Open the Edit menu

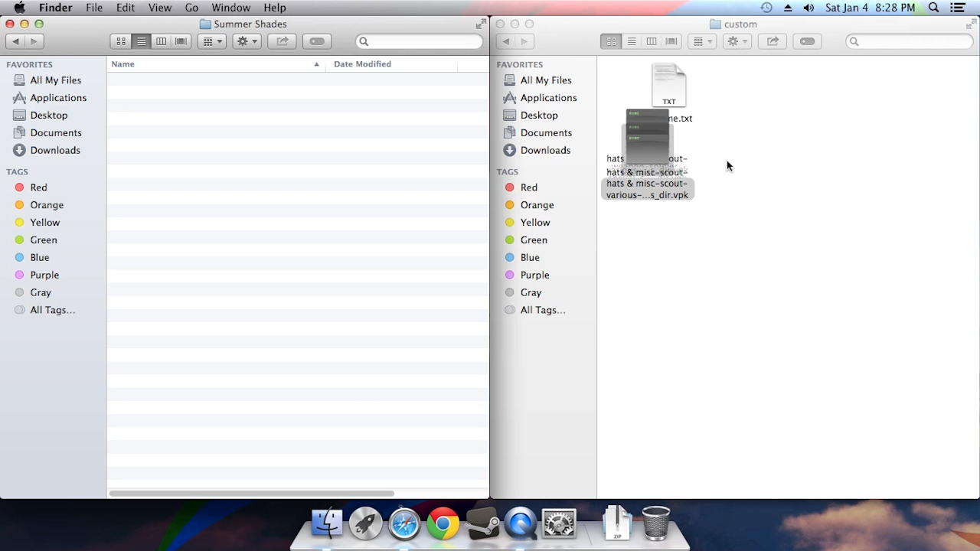click(x=126, y=8)
